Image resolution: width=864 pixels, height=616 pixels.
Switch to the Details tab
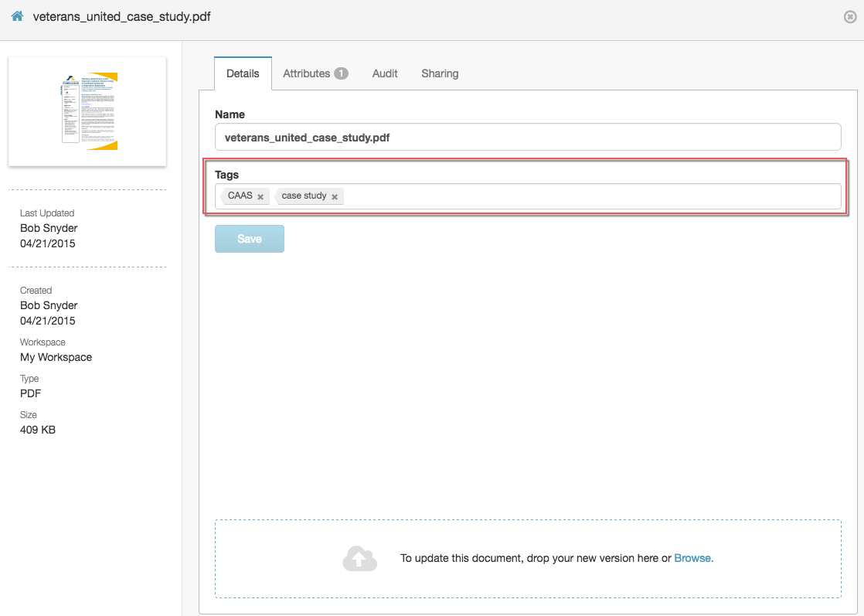pyautogui.click(x=243, y=73)
